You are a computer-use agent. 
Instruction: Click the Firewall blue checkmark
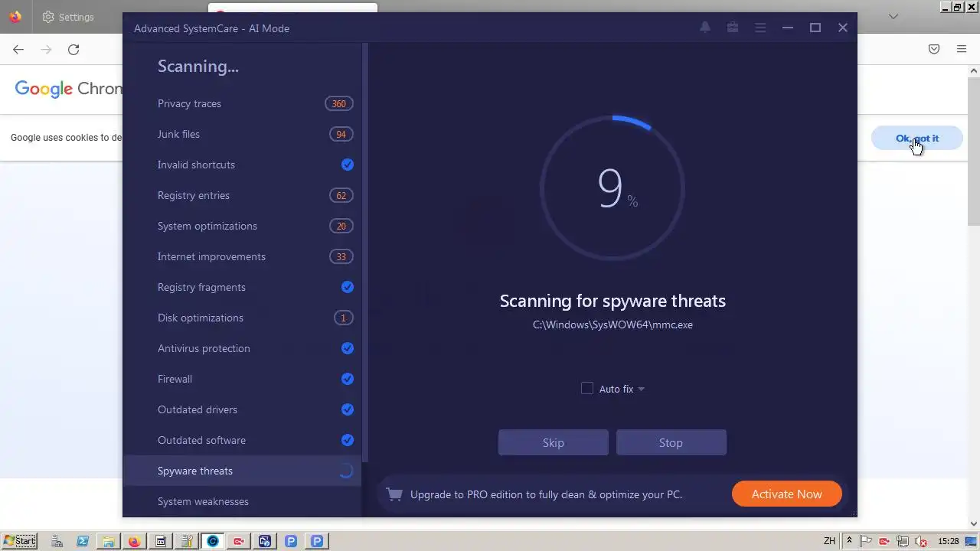[348, 379]
